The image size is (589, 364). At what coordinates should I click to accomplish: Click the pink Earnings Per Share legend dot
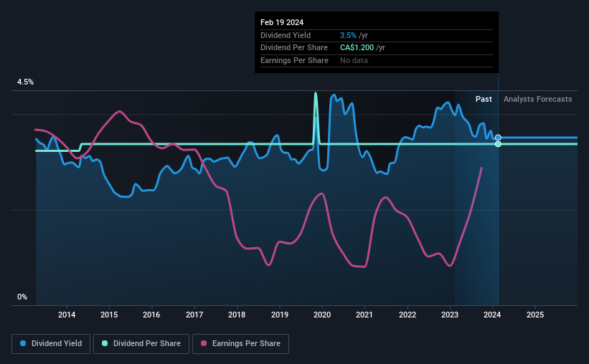[x=204, y=343]
